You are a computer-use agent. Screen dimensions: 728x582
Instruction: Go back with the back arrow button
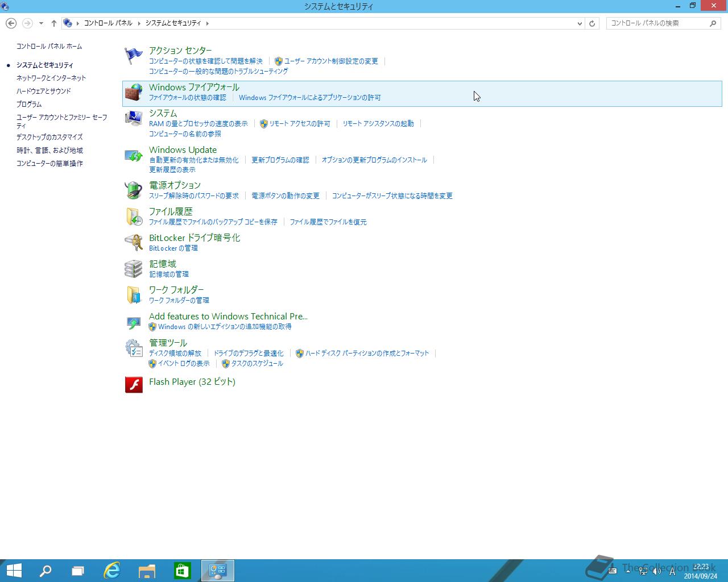click(11, 23)
